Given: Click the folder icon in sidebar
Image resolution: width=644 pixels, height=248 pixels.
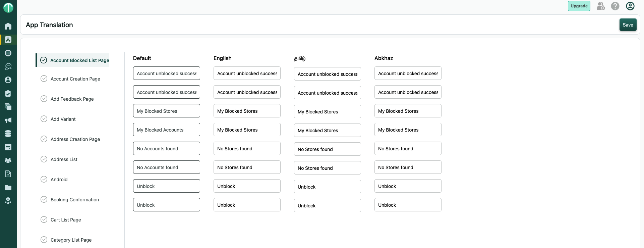Looking at the screenshot, I should (8, 187).
